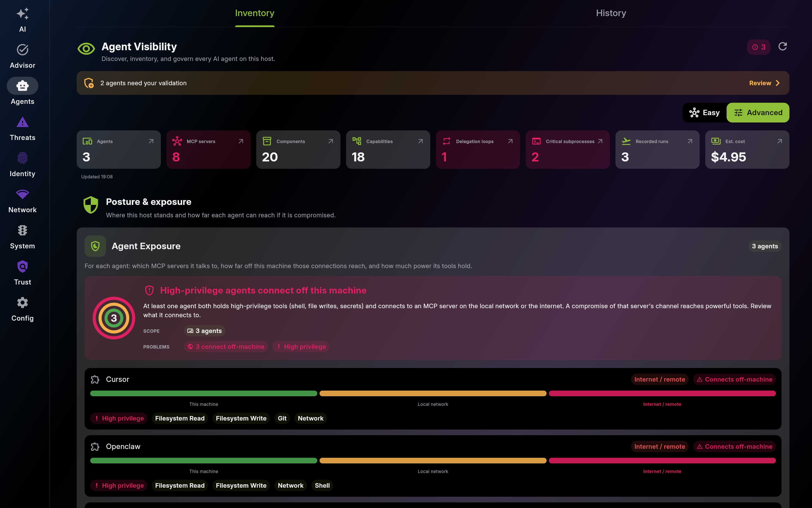Click the Openclaw agent name

click(123, 446)
